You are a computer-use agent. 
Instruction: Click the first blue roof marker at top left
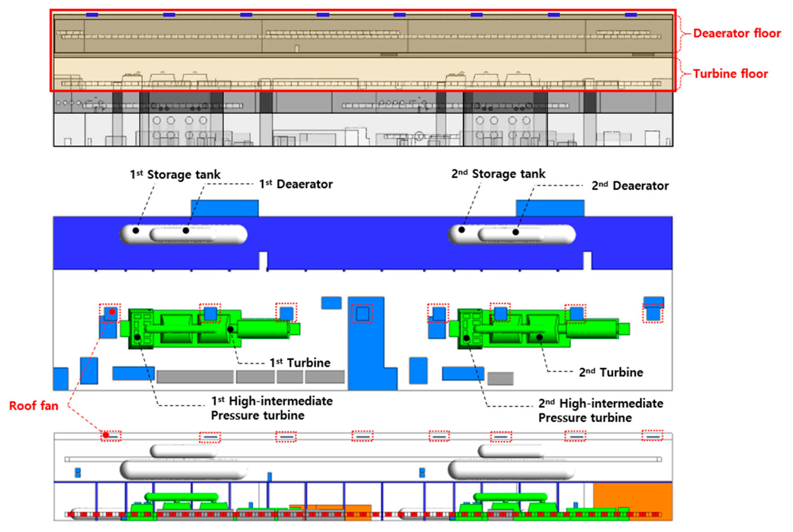pos(92,15)
